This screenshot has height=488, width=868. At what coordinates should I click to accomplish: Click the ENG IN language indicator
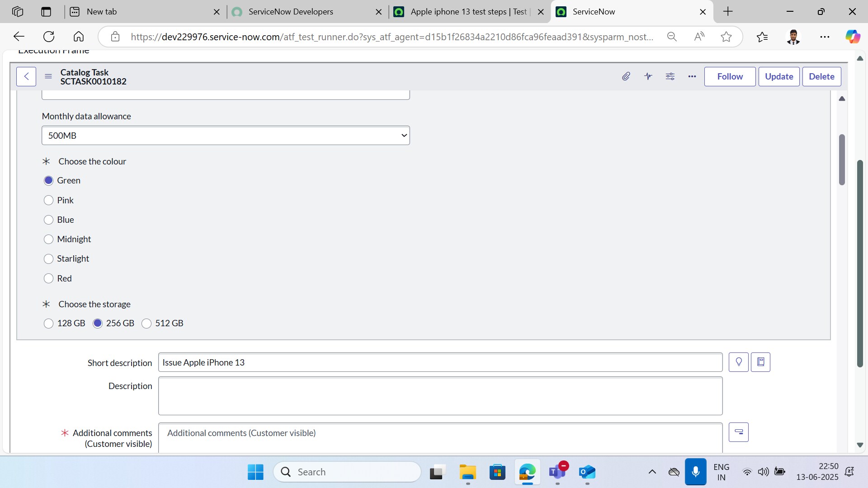pos(721,472)
